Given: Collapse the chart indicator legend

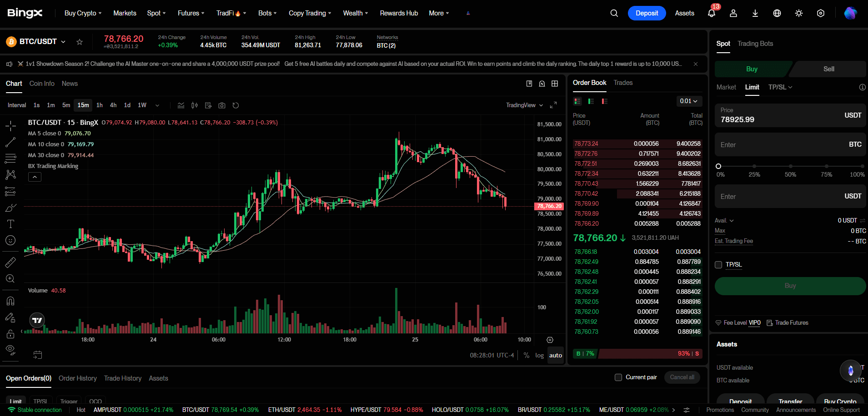Looking at the screenshot, I should (x=35, y=177).
